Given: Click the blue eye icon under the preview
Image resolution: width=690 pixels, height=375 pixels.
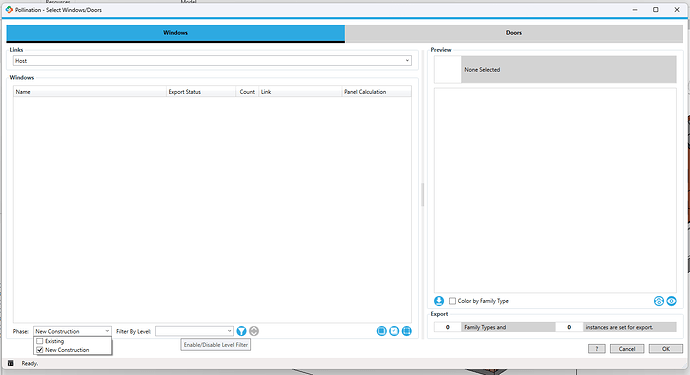Looking at the screenshot, I should [672, 301].
